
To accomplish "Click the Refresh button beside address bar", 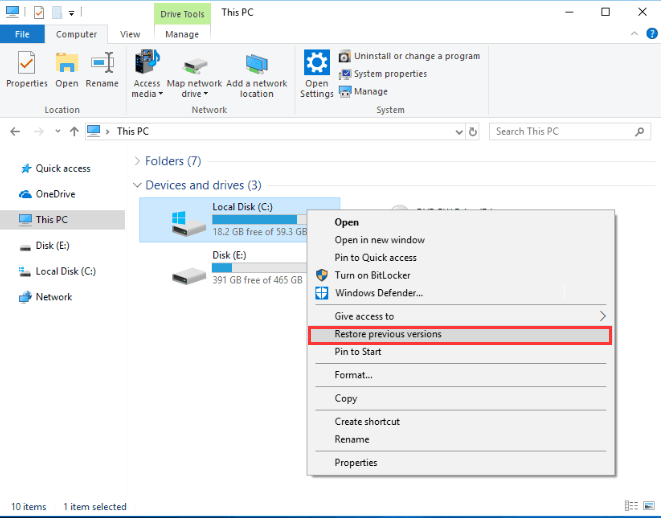I will (473, 131).
